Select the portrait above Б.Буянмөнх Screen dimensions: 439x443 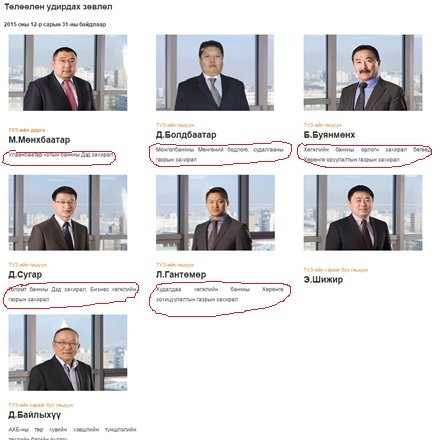pyautogui.click(x=363, y=73)
